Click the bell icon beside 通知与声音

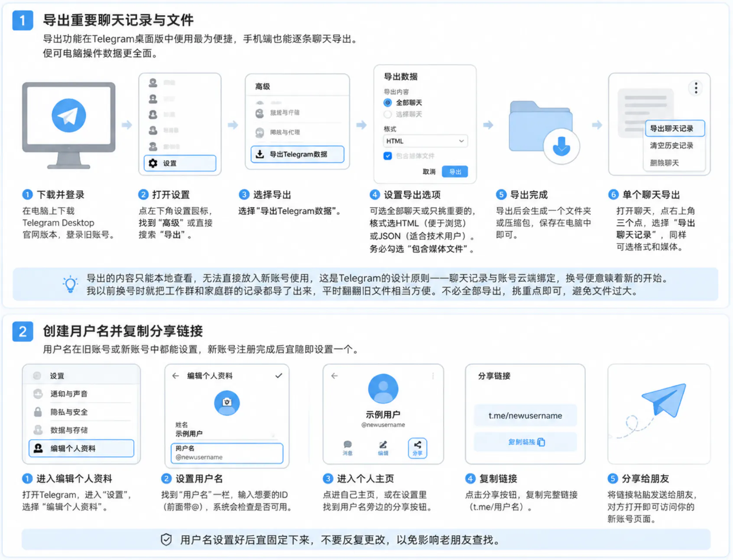click(38, 394)
